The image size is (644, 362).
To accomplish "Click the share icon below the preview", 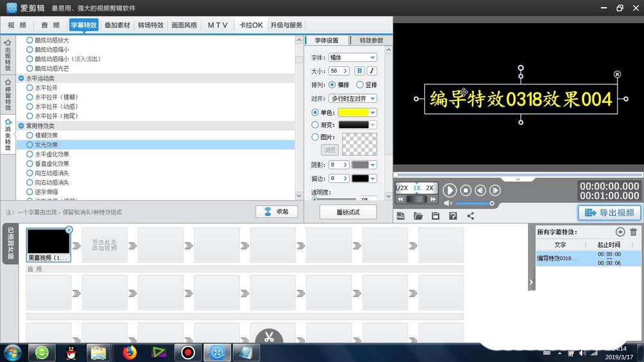I will 470,216.
